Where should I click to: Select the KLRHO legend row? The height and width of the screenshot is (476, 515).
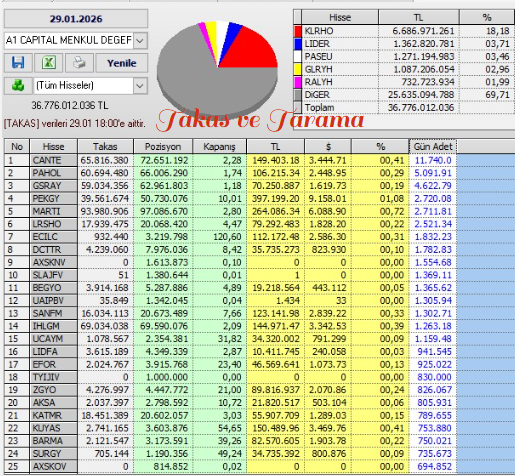[x=404, y=31]
